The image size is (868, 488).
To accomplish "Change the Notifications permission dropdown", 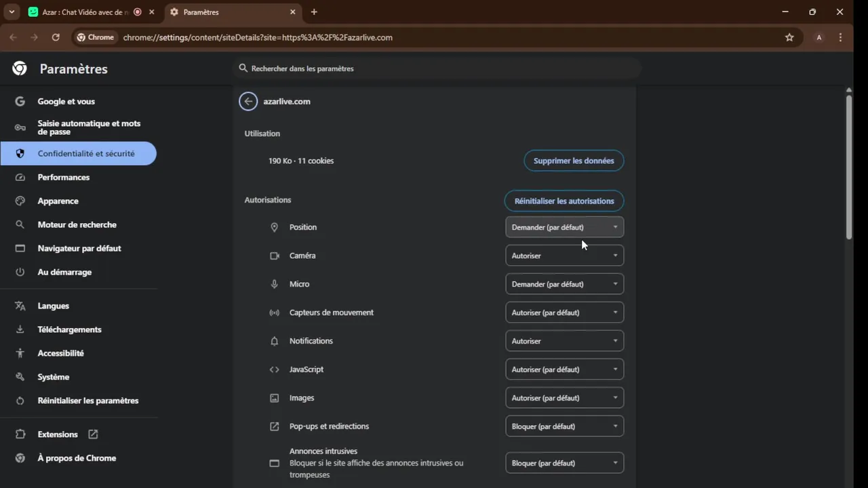I will click(564, 341).
